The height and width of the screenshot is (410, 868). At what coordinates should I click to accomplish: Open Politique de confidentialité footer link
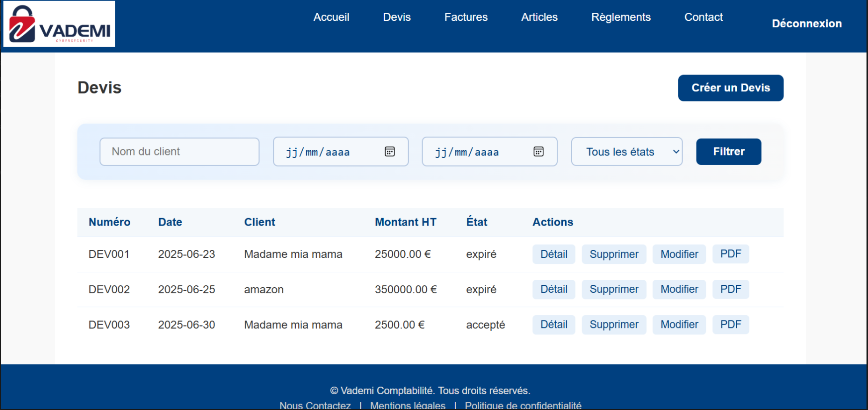(x=523, y=405)
